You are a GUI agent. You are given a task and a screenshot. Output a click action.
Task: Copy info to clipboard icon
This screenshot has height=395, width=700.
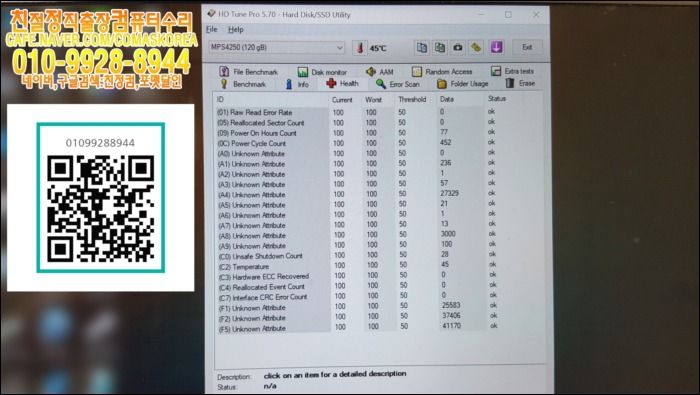421,47
